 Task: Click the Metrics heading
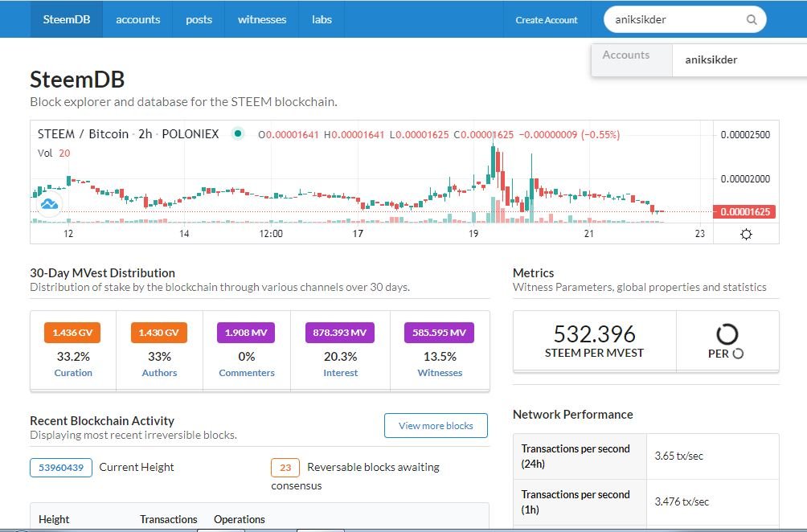coord(533,273)
